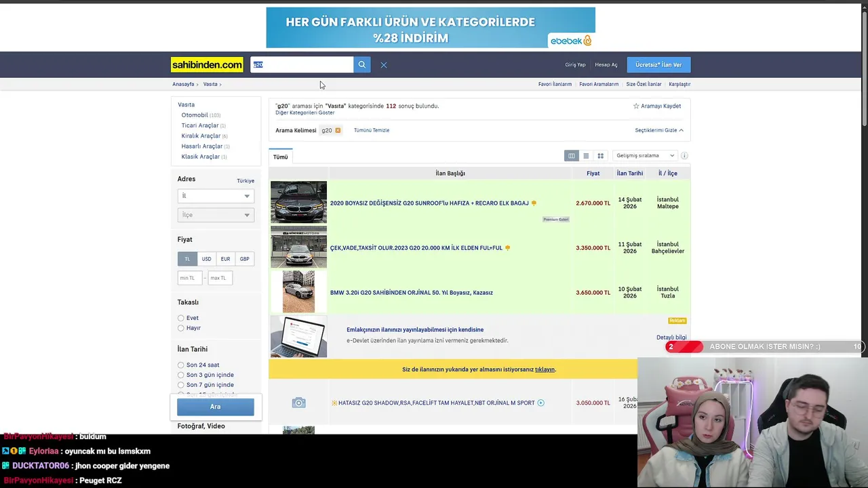The width and height of the screenshot is (868, 488).
Task: Click the star icon to save search
Action: [636, 106]
